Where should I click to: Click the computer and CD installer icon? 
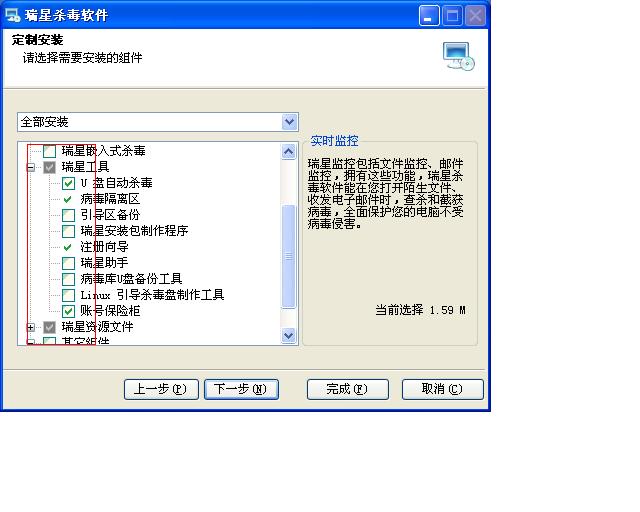[x=459, y=56]
